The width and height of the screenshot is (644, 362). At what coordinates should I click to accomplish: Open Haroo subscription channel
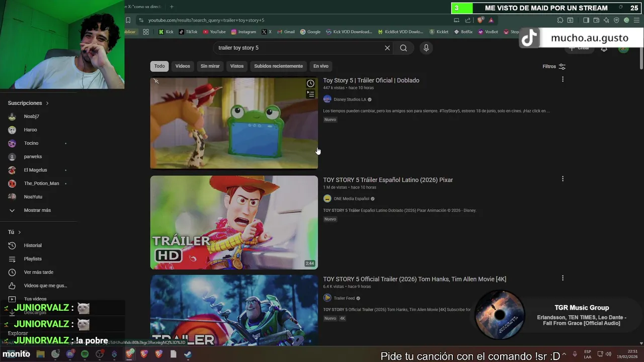[x=30, y=130]
